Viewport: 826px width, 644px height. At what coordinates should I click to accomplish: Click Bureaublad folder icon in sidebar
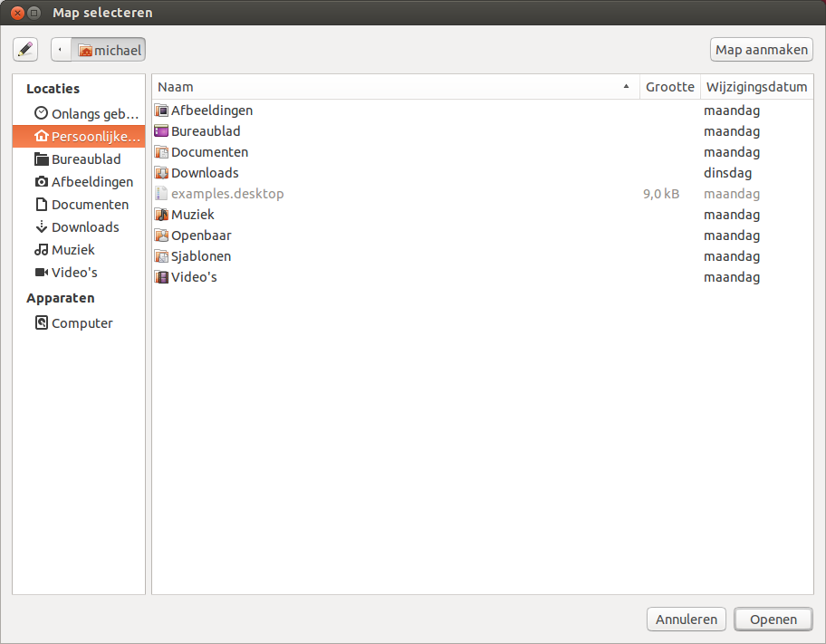[41, 159]
